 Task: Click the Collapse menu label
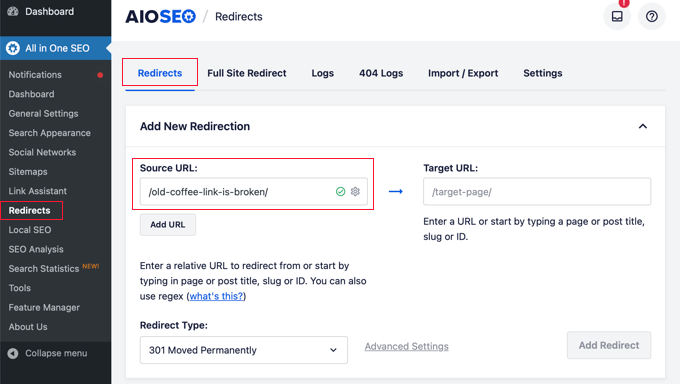[x=56, y=353]
